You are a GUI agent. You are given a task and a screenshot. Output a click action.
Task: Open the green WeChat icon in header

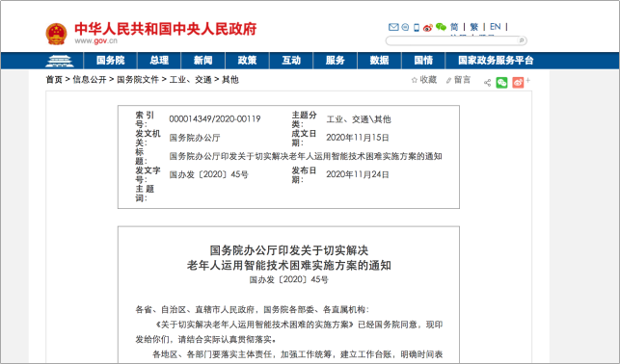442,27
